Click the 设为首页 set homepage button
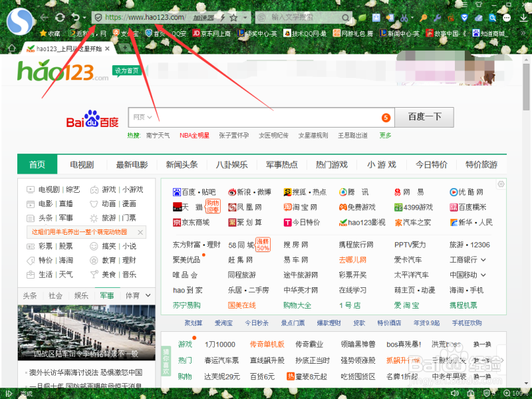 click(127, 70)
